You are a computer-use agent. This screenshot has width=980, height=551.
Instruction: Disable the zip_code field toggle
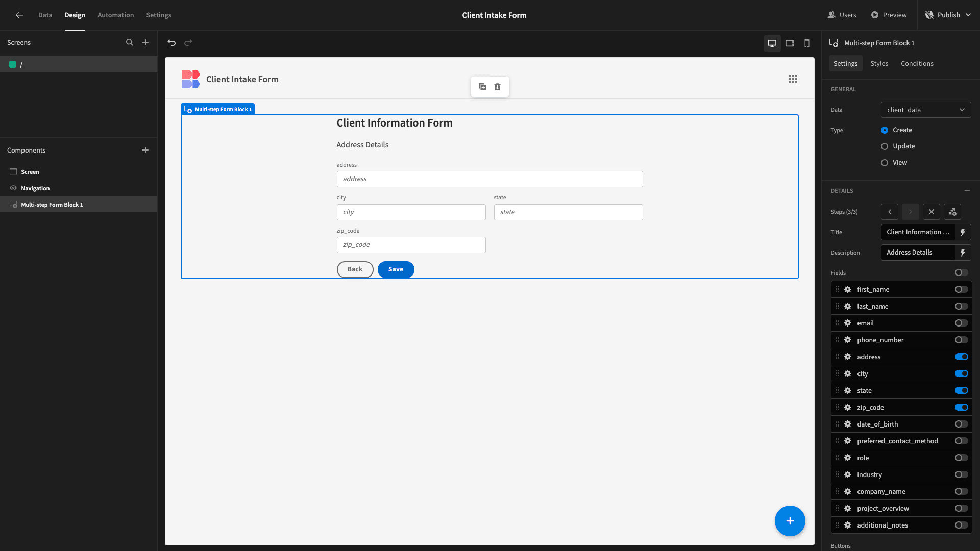962,407
